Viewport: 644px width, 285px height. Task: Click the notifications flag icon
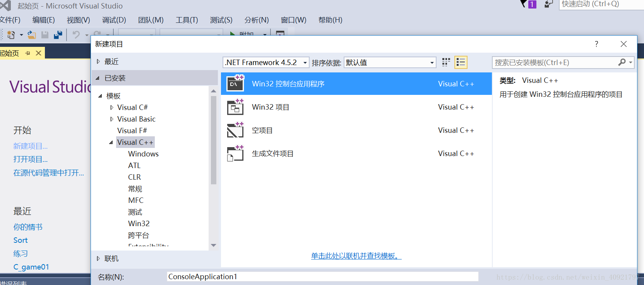coord(524,4)
